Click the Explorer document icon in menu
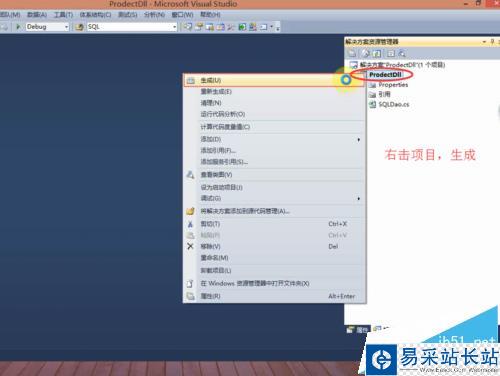 pyautogui.click(x=190, y=284)
